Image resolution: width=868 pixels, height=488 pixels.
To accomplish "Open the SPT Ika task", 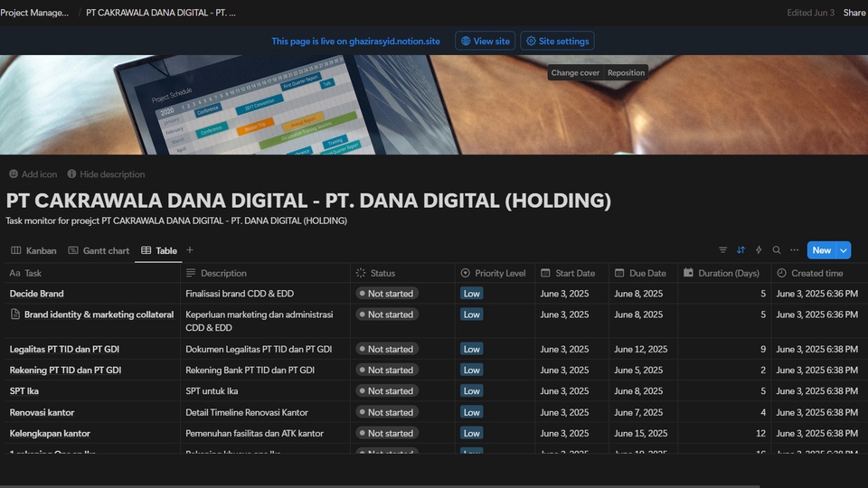I will pyautogui.click(x=24, y=390).
